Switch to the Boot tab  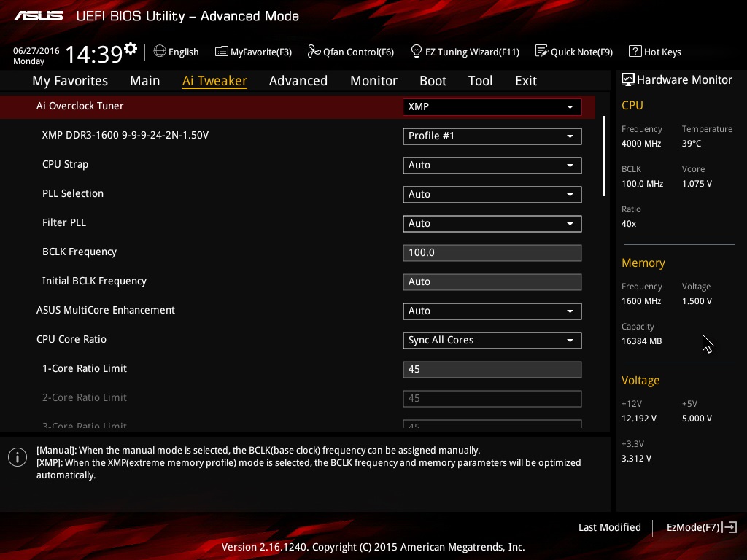point(433,81)
